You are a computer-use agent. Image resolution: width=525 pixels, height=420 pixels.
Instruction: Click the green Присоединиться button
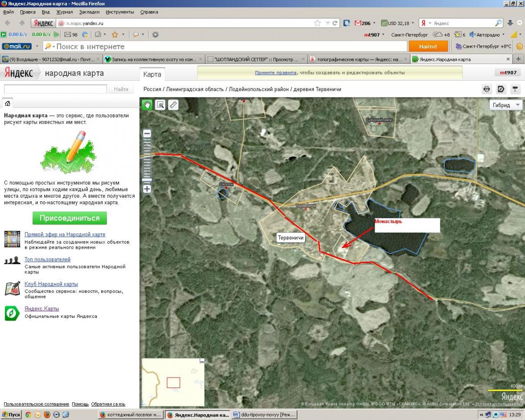click(70, 218)
